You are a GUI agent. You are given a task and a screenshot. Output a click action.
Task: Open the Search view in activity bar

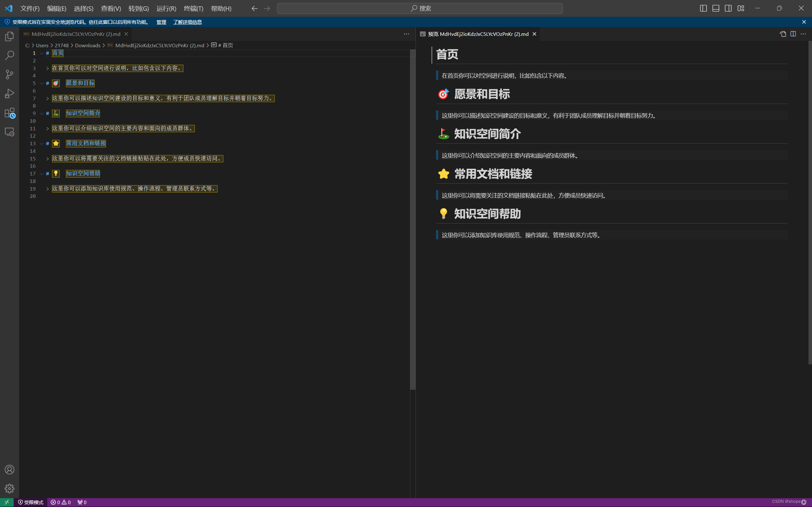coord(10,55)
